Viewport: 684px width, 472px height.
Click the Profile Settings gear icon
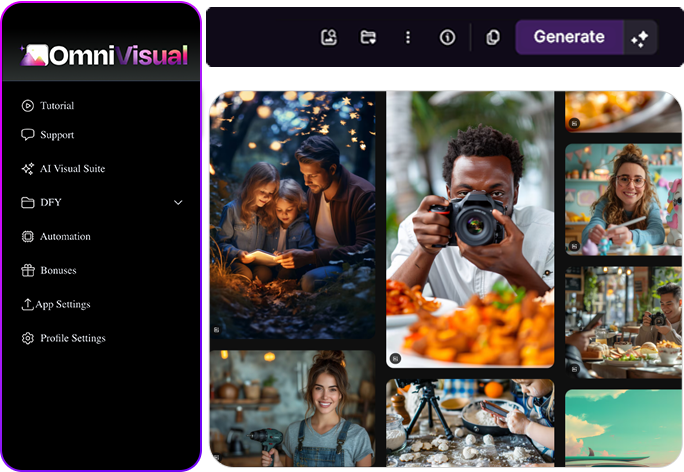(28, 339)
